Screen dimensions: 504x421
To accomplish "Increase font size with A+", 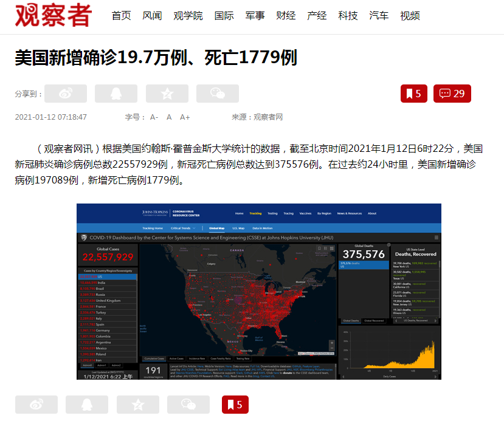I will 185,117.
